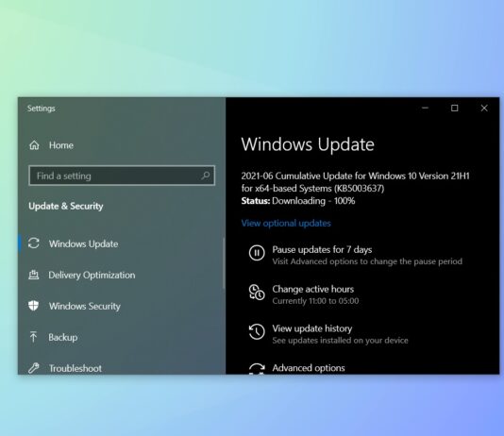
Task: Click the Currently 11:00 to 05:00 text
Action: [315, 301]
